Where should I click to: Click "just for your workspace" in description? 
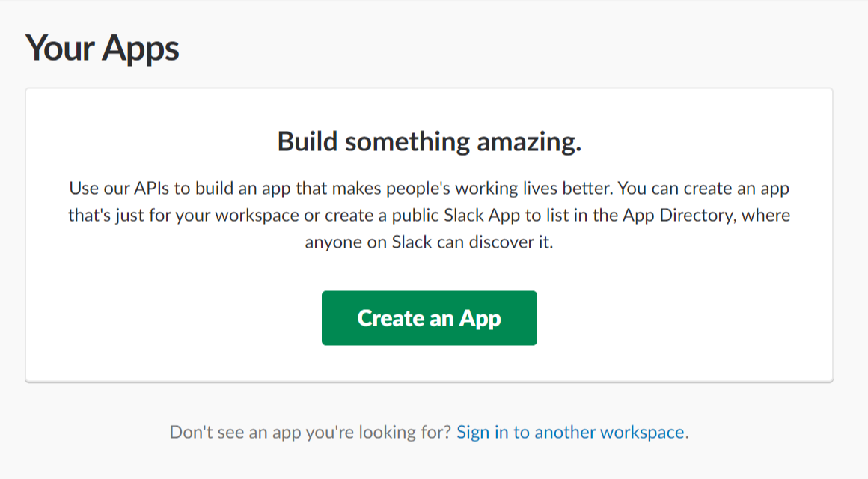click(x=189, y=216)
